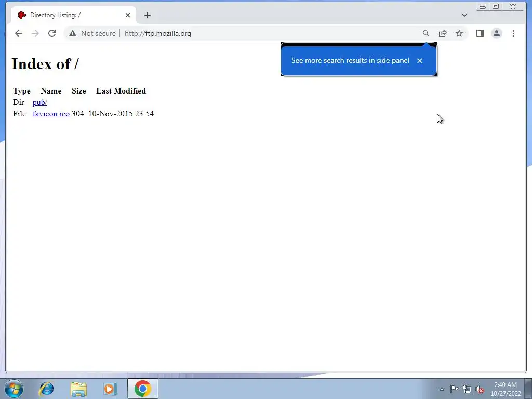
Task: Open the Windows Start menu orb
Action: (x=14, y=389)
